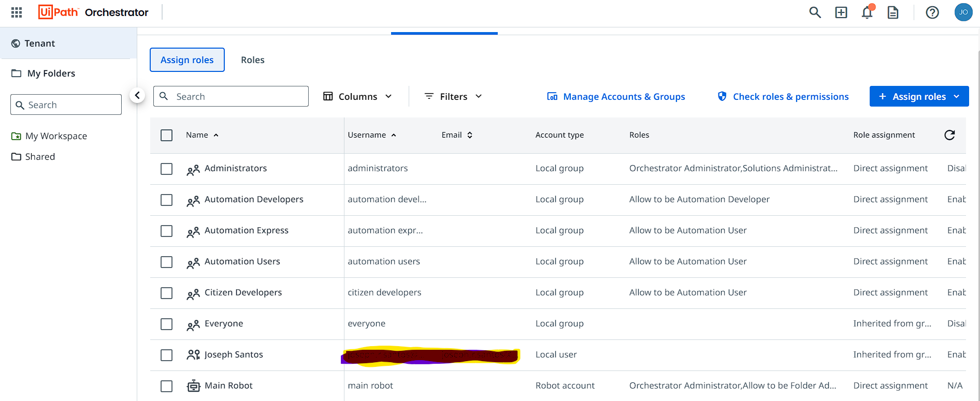
Task: Open the app launcher grid icon
Action: (x=17, y=12)
